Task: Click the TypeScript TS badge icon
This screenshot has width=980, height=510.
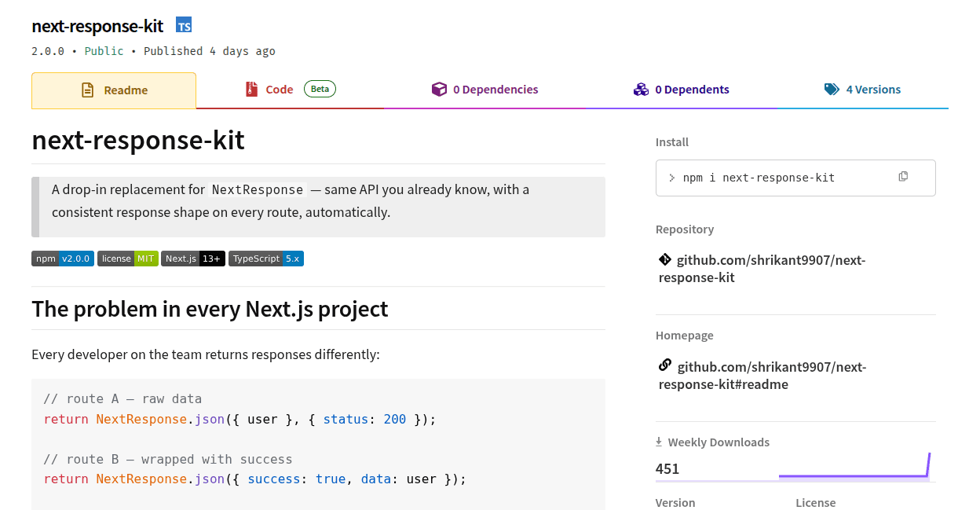Action: (184, 25)
